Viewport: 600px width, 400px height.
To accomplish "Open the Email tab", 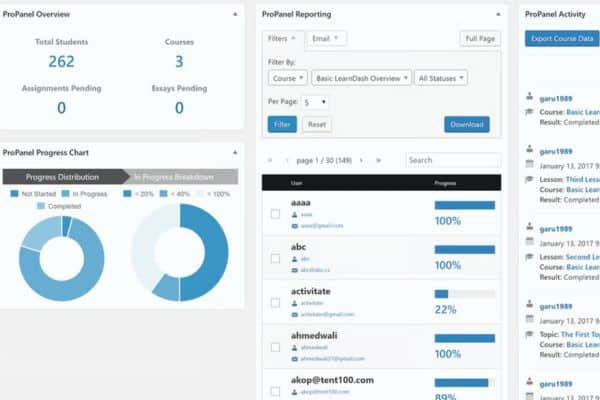I will 326,39.
